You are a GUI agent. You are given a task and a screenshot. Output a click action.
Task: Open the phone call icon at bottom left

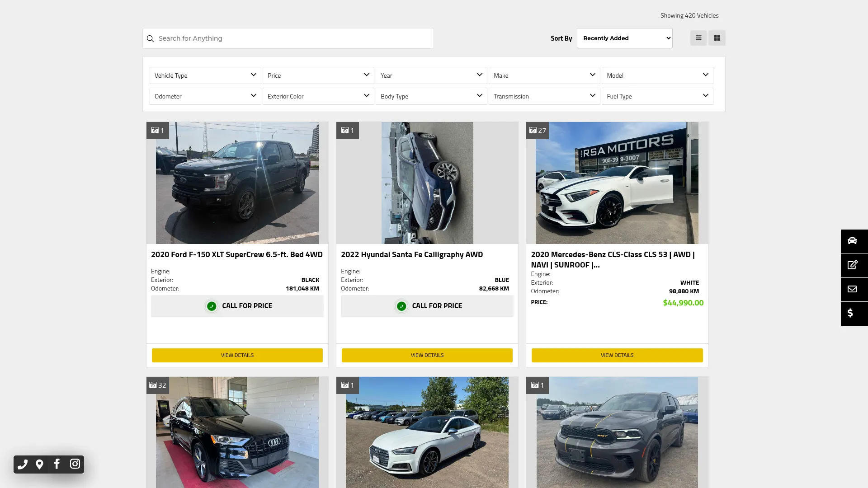(x=23, y=464)
